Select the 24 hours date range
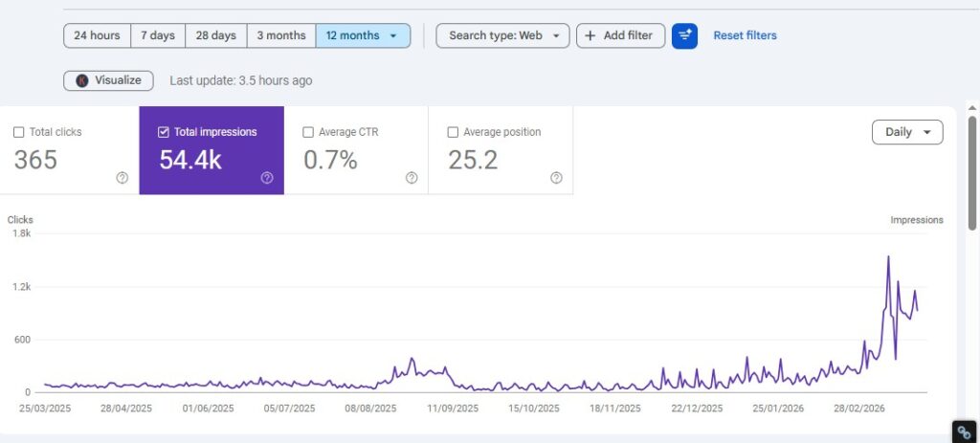 97,35
